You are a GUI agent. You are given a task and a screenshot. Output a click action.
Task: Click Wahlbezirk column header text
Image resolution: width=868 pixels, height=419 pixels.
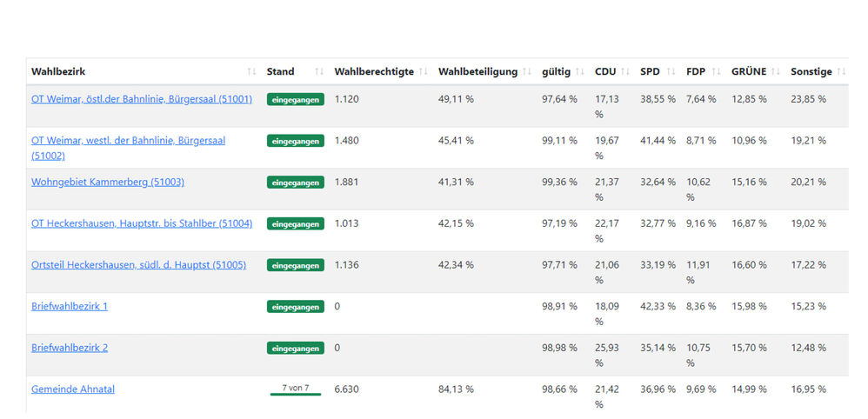58,72
